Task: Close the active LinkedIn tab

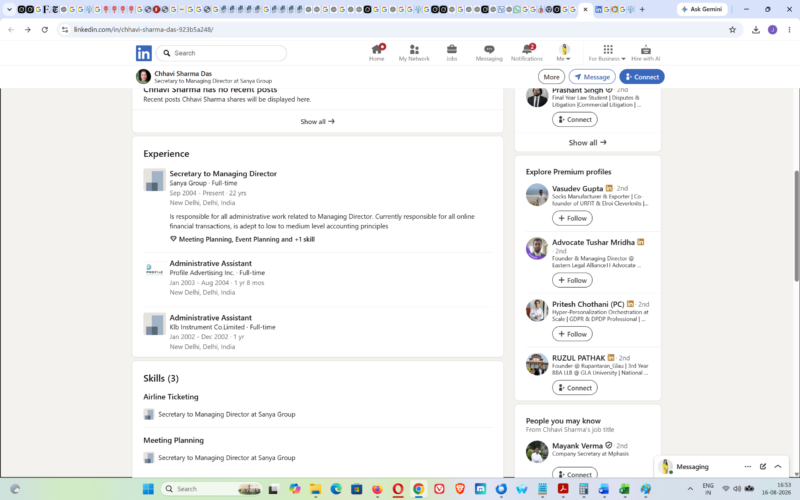Action: tap(585, 9)
